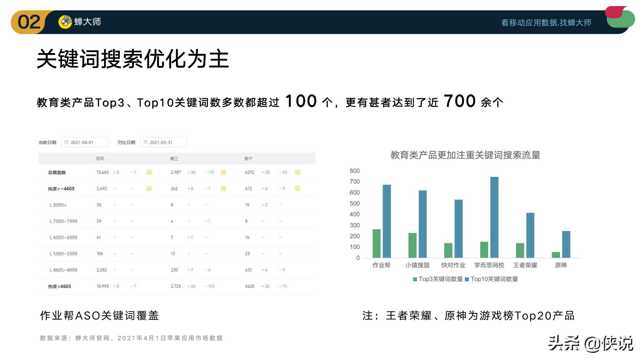Click the 蝉大师 logo icon in header
This screenshot has width=644, height=362.
(65, 22)
